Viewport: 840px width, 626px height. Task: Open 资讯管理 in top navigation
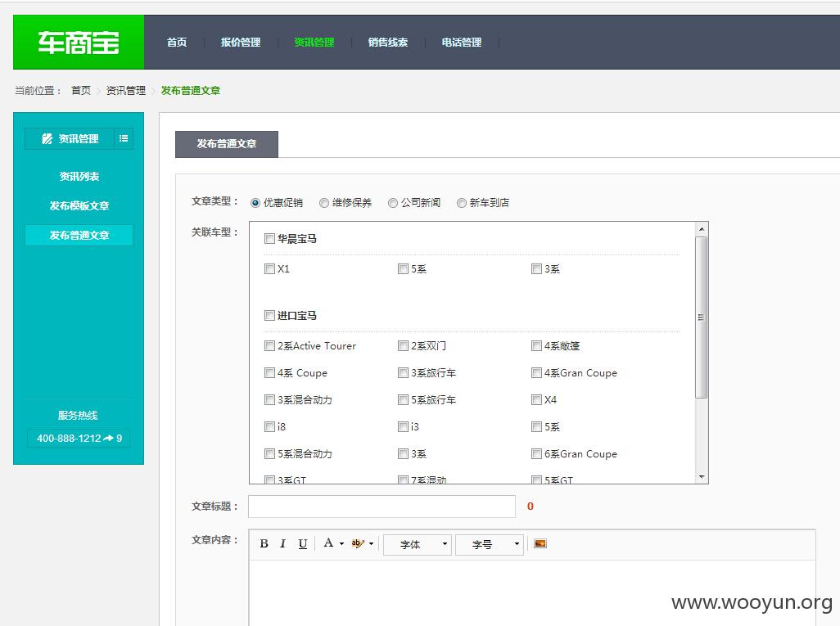[314, 43]
